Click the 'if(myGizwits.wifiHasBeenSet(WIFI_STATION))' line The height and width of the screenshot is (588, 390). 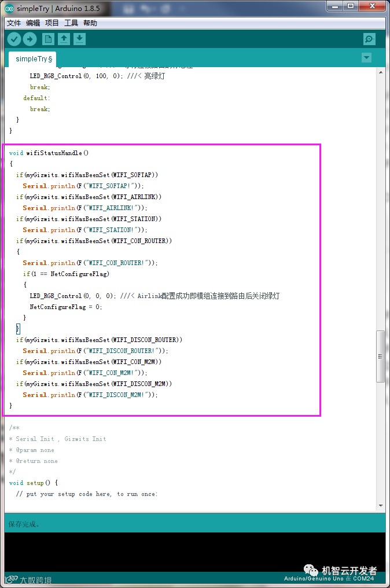click(x=89, y=219)
